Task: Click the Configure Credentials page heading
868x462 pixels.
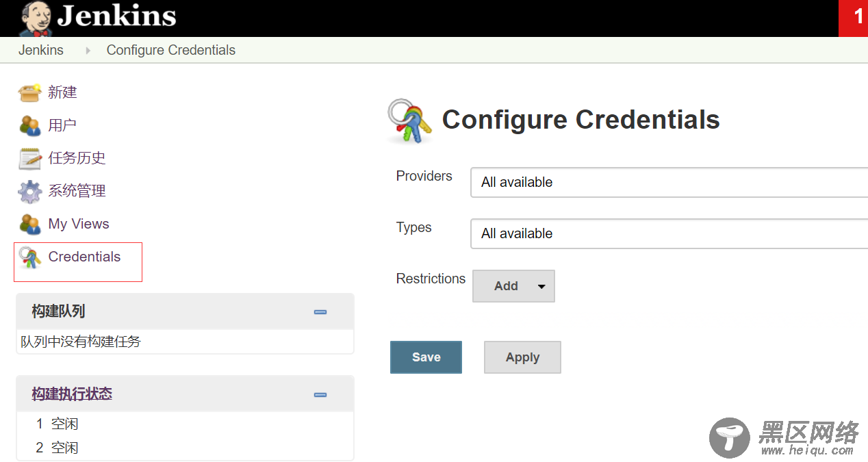Action: pos(580,120)
